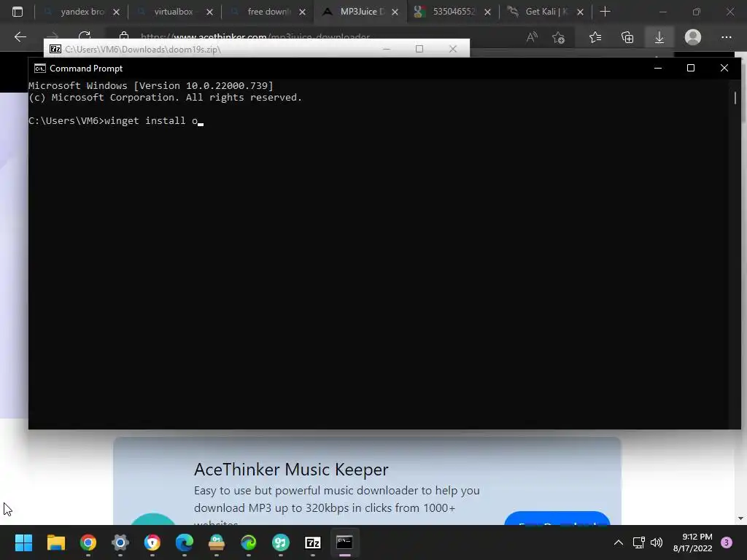Screen dimensions: 747x560
Task: Close the 535046552 tab
Action: point(487,12)
